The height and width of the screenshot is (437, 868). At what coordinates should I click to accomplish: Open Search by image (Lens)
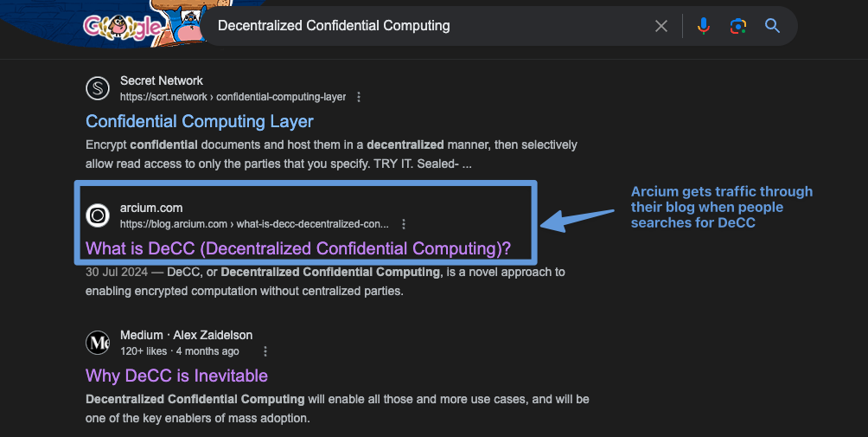tap(737, 26)
